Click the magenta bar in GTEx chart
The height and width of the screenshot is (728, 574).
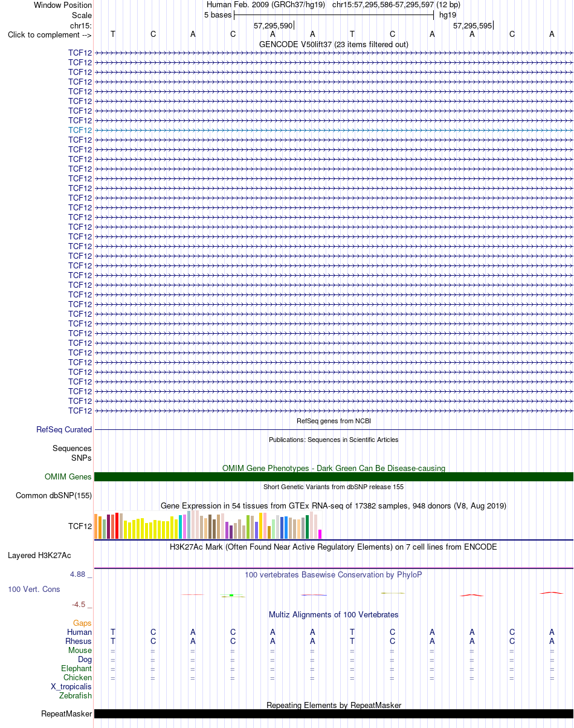[320, 534]
